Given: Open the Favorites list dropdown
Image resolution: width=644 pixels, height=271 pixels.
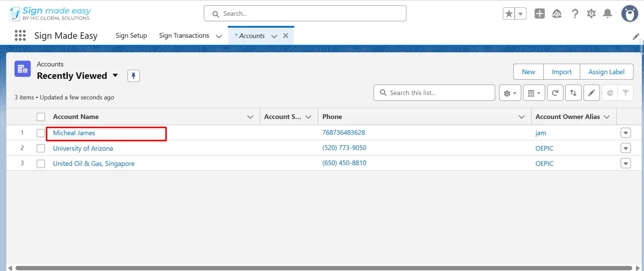Looking at the screenshot, I should pyautogui.click(x=520, y=13).
